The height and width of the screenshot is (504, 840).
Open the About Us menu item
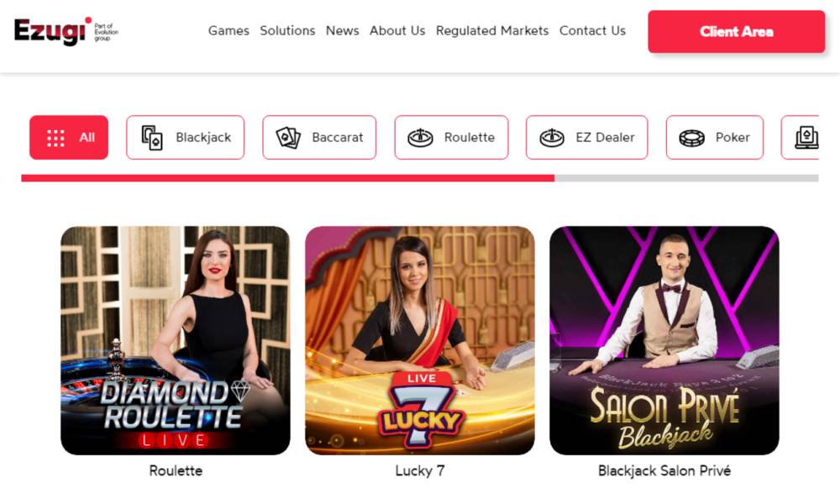[397, 31]
